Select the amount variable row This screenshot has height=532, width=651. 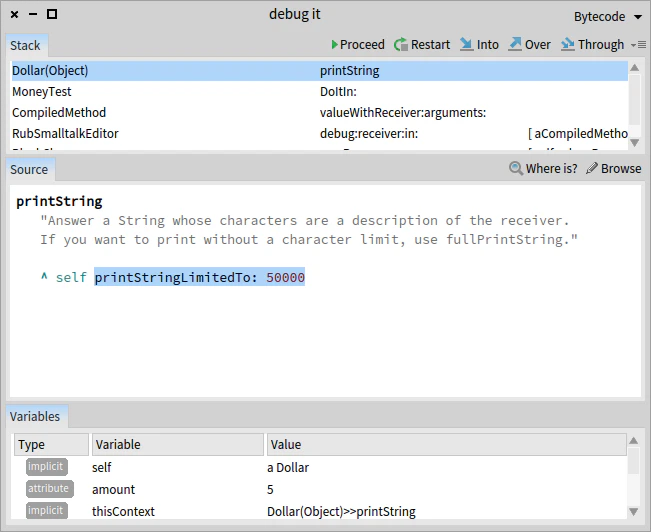320,489
